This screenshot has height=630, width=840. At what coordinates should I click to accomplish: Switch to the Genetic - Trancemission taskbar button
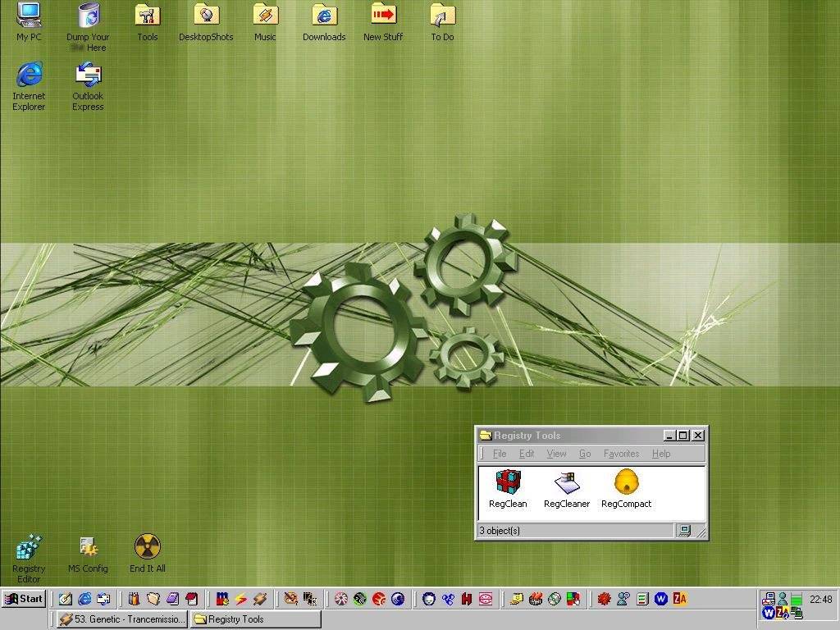122,619
